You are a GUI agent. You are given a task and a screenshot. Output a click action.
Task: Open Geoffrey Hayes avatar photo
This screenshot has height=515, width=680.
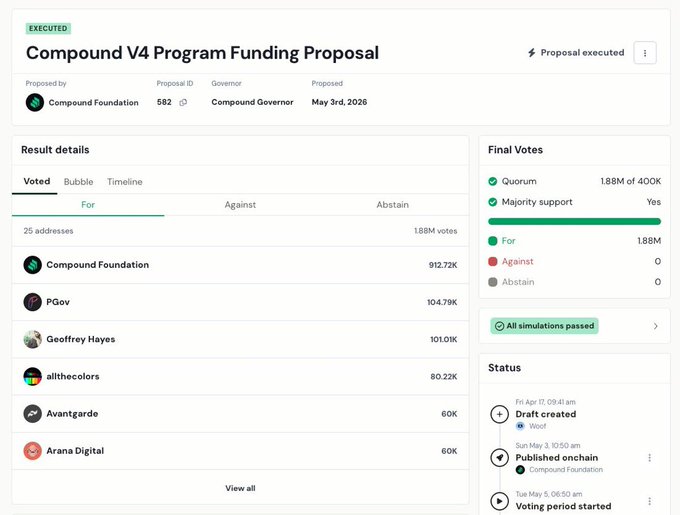pos(33,339)
